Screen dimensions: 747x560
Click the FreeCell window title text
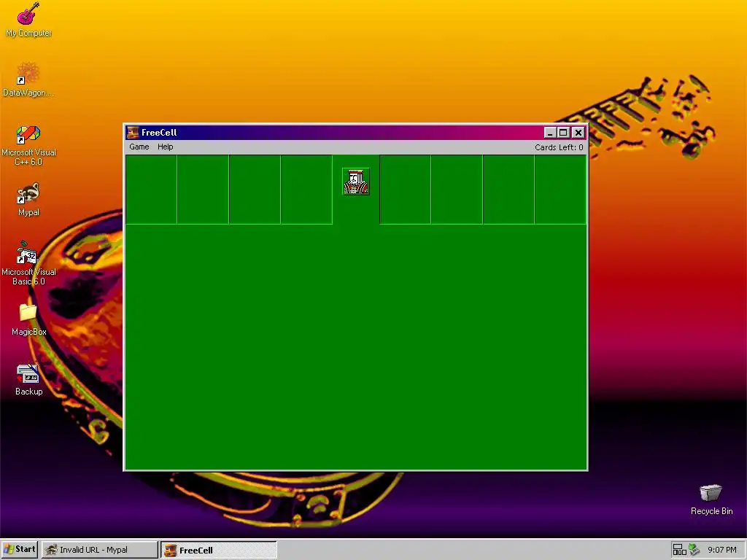click(159, 133)
